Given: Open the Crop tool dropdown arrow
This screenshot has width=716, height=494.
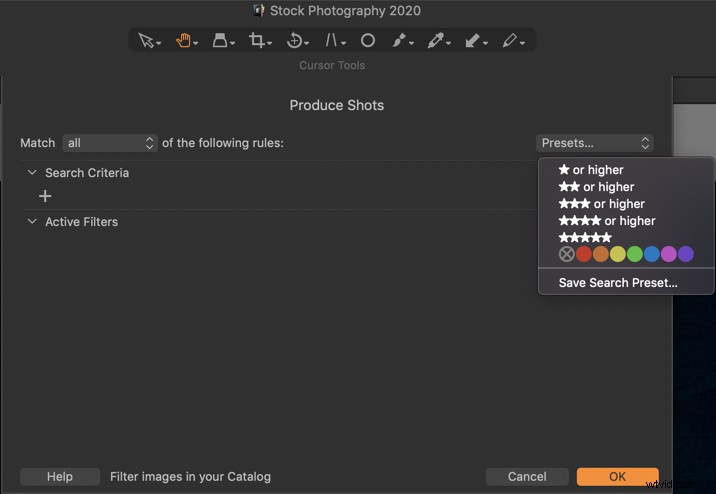Looking at the screenshot, I should pos(269,43).
